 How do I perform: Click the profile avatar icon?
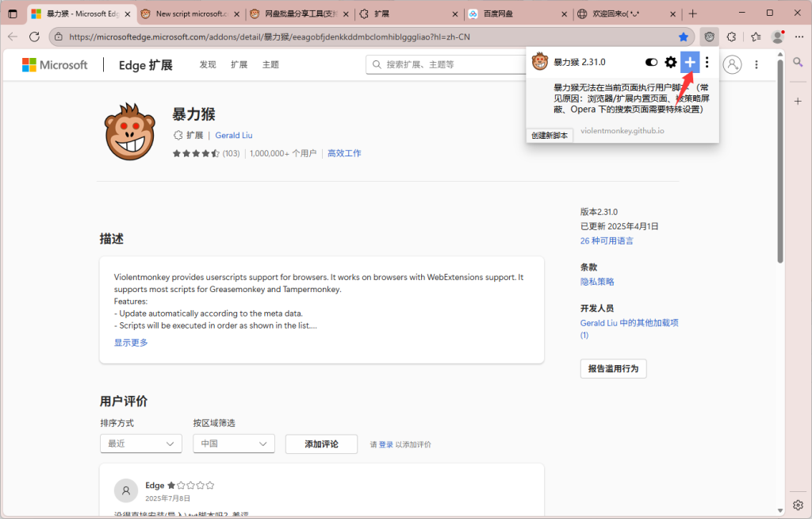(777, 37)
